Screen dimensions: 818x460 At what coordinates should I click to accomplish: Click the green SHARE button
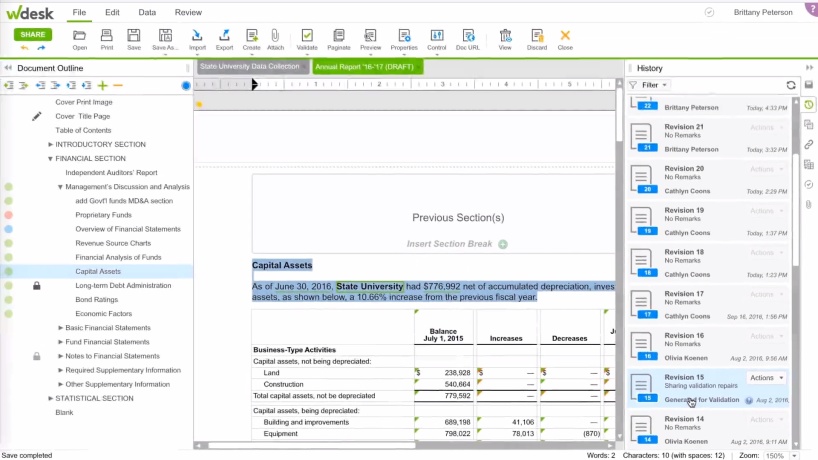point(33,34)
